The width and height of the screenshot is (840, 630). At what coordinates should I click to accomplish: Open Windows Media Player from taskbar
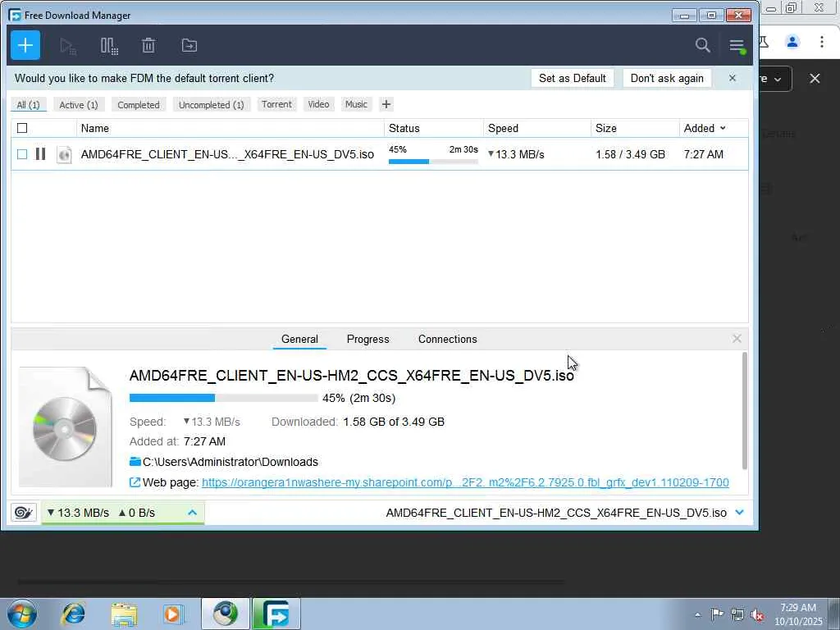173,614
